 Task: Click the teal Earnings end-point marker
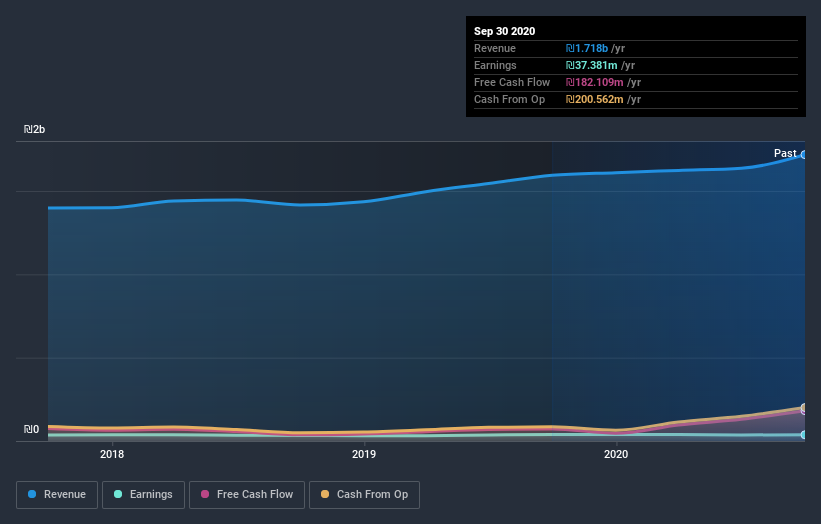tap(804, 434)
